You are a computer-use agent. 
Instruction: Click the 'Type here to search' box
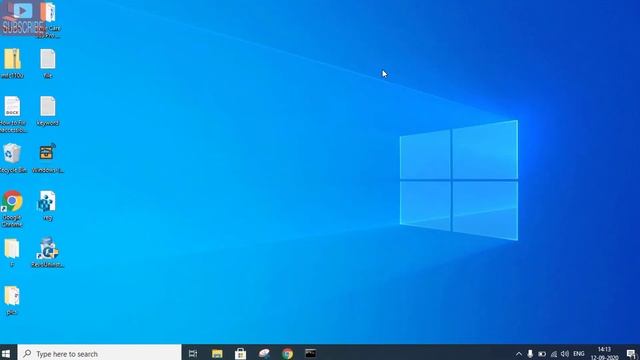(100, 353)
